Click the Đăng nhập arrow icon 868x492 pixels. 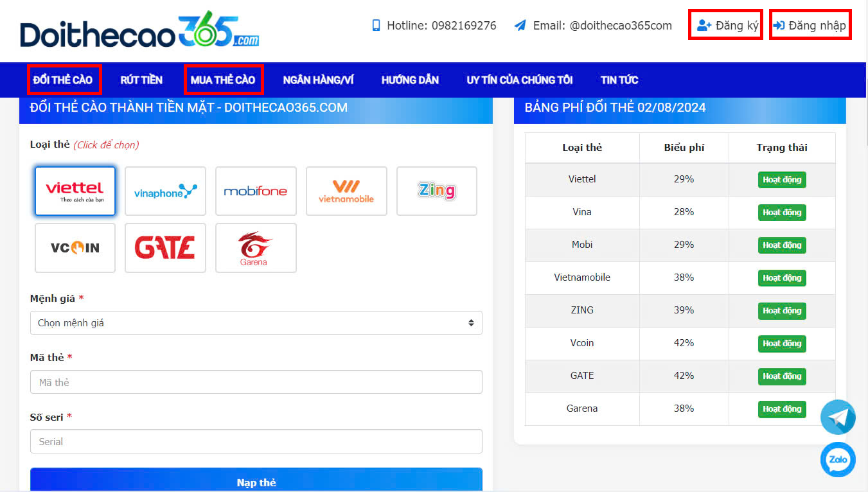[x=779, y=26]
